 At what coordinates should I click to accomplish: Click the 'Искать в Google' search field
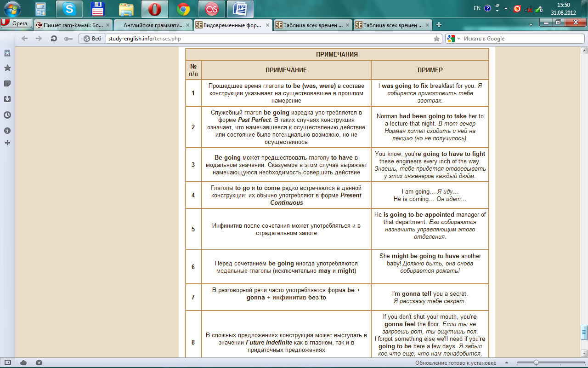coord(521,39)
